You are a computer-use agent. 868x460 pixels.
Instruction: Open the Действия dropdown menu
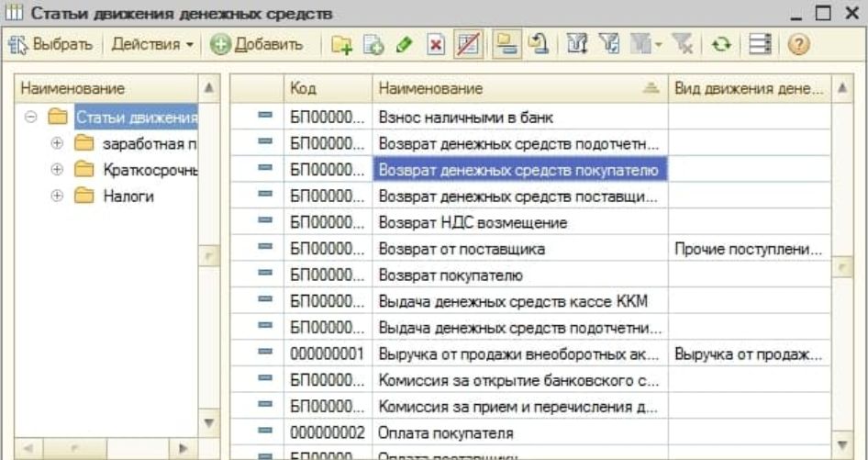152,44
